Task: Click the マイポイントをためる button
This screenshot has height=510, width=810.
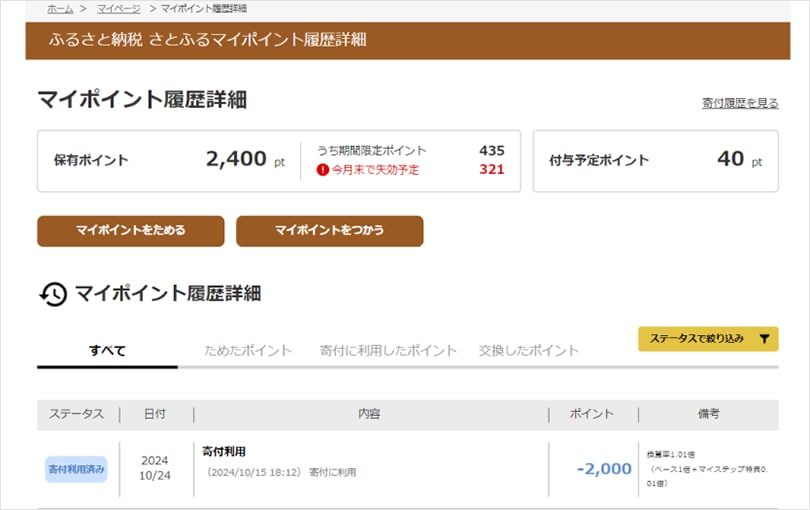Action: [x=131, y=230]
